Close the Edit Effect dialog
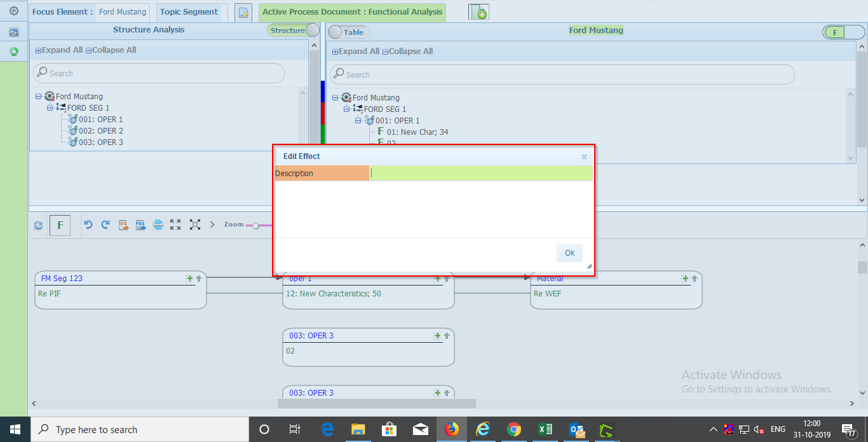Image resolution: width=868 pixels, height=442 pixels. point(584,156)
